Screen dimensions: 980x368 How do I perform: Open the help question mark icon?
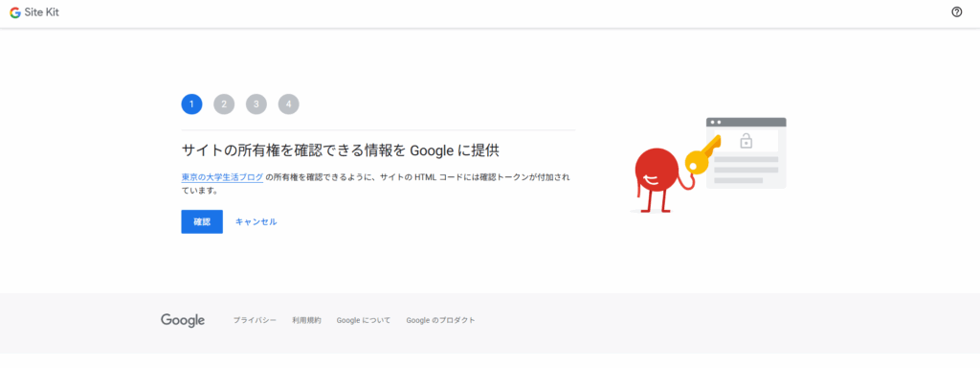[956, 11]
